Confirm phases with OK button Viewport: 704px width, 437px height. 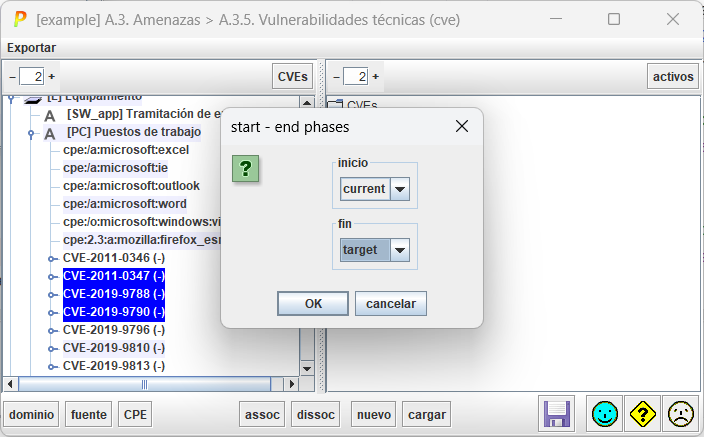tap(313, 304)
